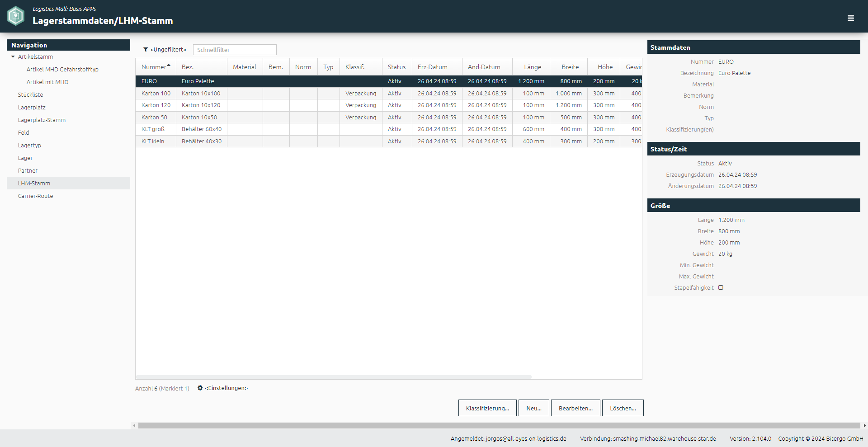Open Artikel mit MHD
Screen dimensions: 868x447
pyautogui.click(x=47, y=82)
